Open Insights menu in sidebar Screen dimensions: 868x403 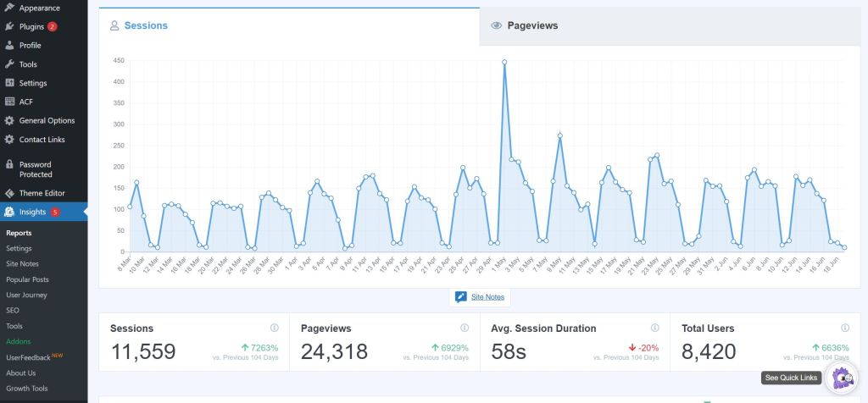pos(32,212)
